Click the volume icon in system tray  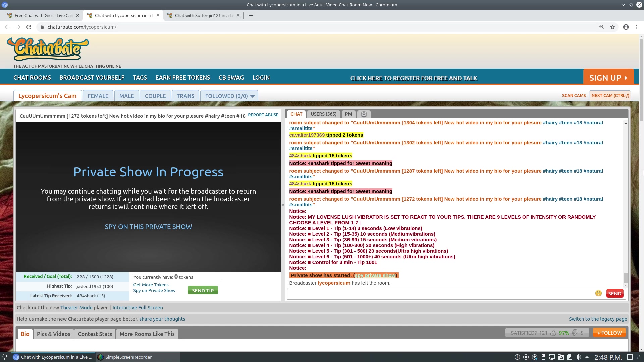578,357
